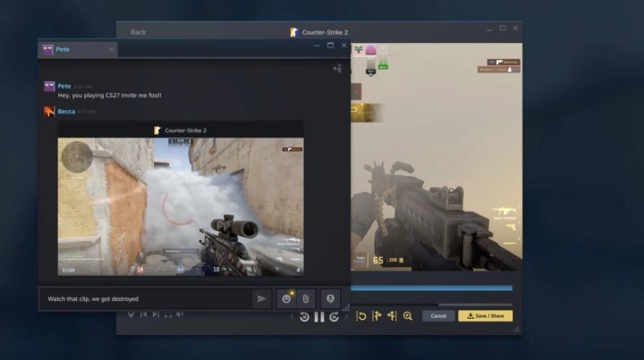Attach a file using the paperclip icon
The height and width of the screenshot is (360, 644).
304,298
